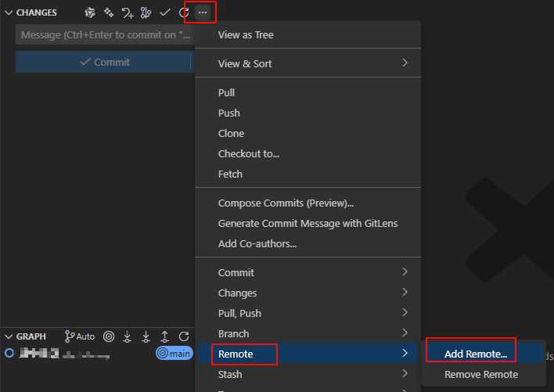The height and width of the screenshot is (392, 554).
Task: Expand the Branch submenu entry
Action: click(308, 333)
